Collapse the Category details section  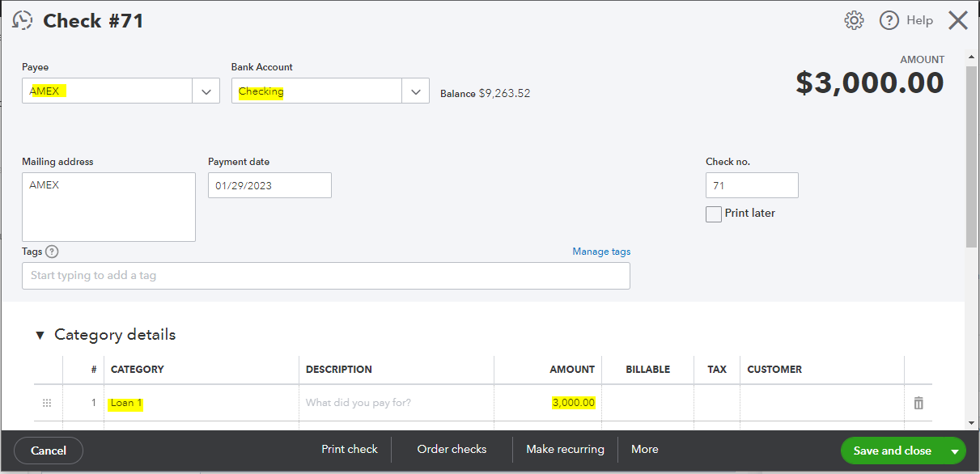tap(40, 335)
